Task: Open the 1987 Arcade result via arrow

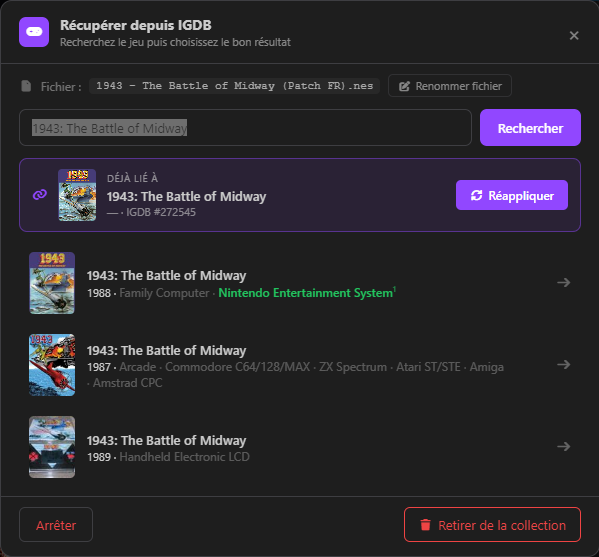Action: pos(563,364)
